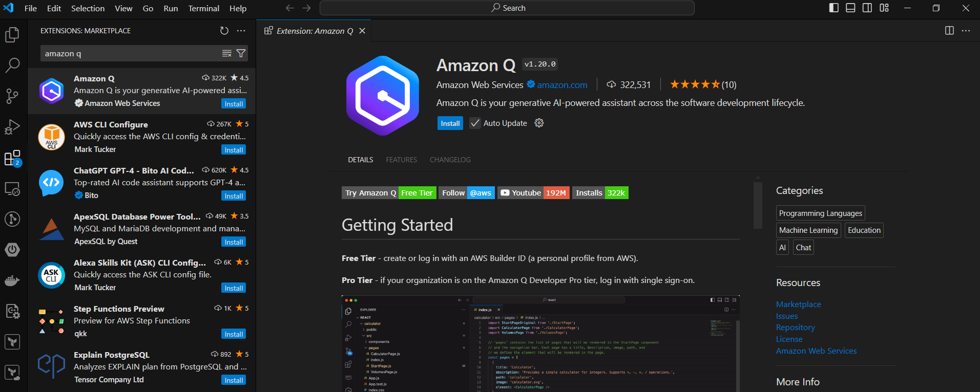This screenshot has width=980, height=392.
Task: Select the Chat category tag
Action: click(803, 248)
